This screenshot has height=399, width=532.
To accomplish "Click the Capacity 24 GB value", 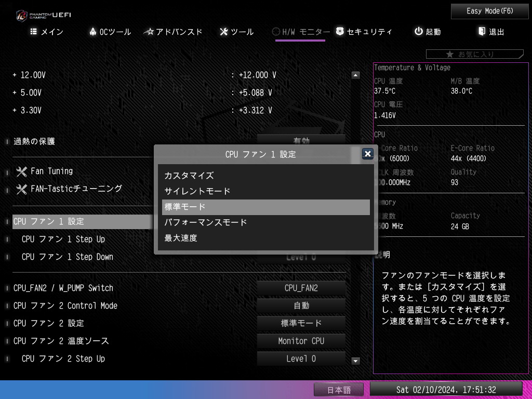I will coord(460,227).
